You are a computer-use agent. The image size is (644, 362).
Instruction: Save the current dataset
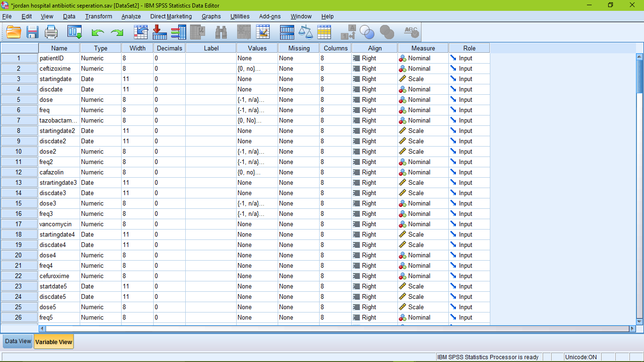[x=32, y=32]
